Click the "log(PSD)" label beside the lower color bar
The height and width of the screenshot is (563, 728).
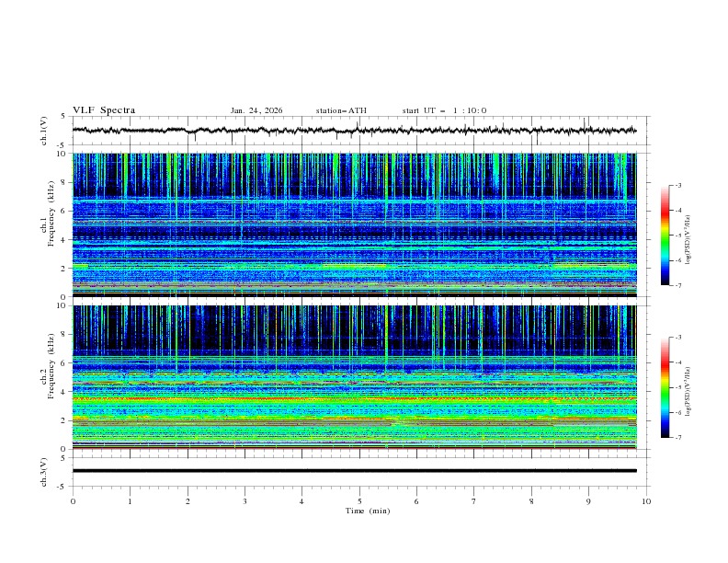coord(689,387)
